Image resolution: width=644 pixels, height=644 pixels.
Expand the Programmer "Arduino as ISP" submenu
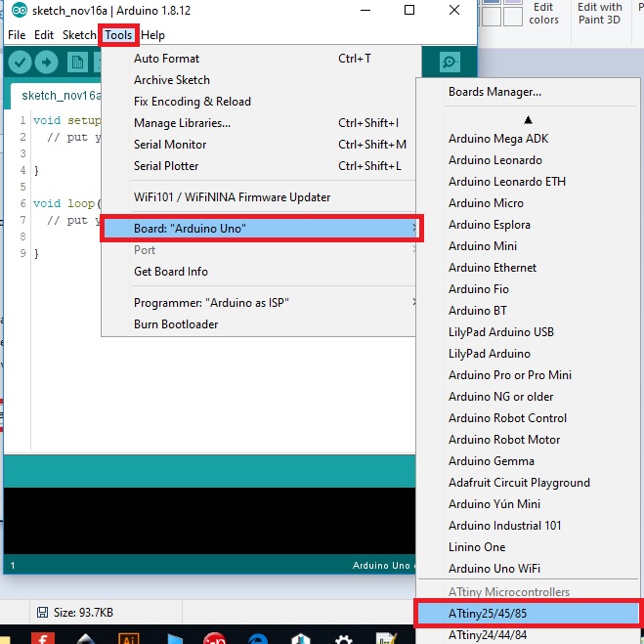259,303
